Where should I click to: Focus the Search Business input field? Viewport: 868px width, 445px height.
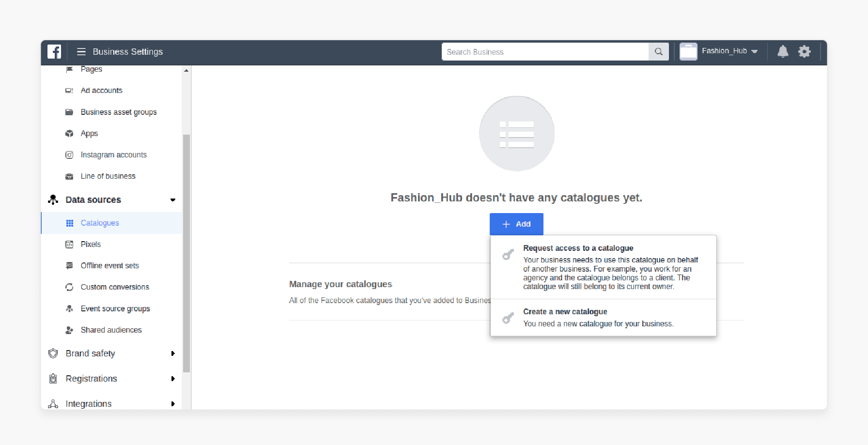click(x=545, y=52)
